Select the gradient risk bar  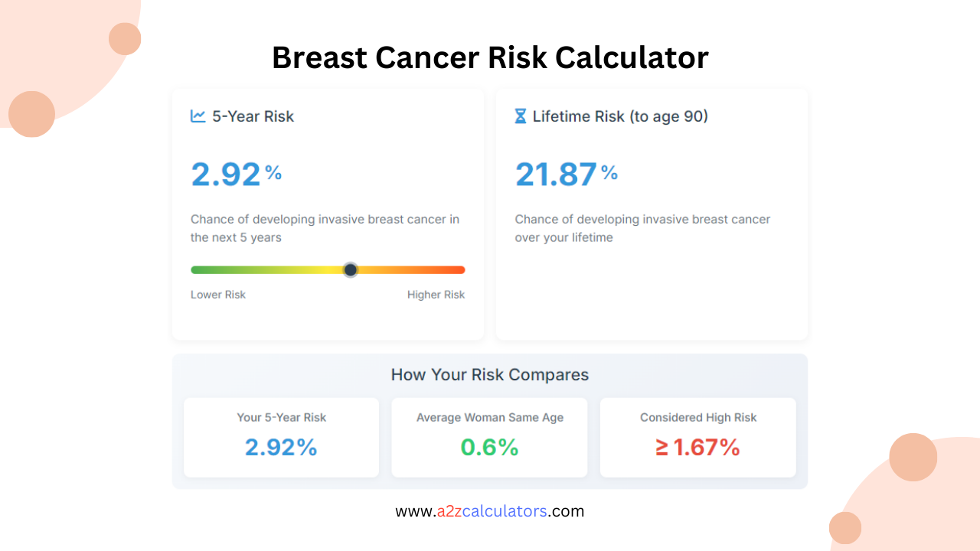coord(328,269)
